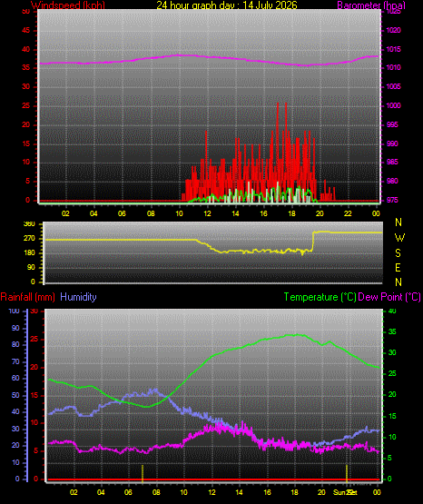This screenshot has height=504, width=423.
Task: Click the 60 value on humidity axis
Action: (15, 379)
